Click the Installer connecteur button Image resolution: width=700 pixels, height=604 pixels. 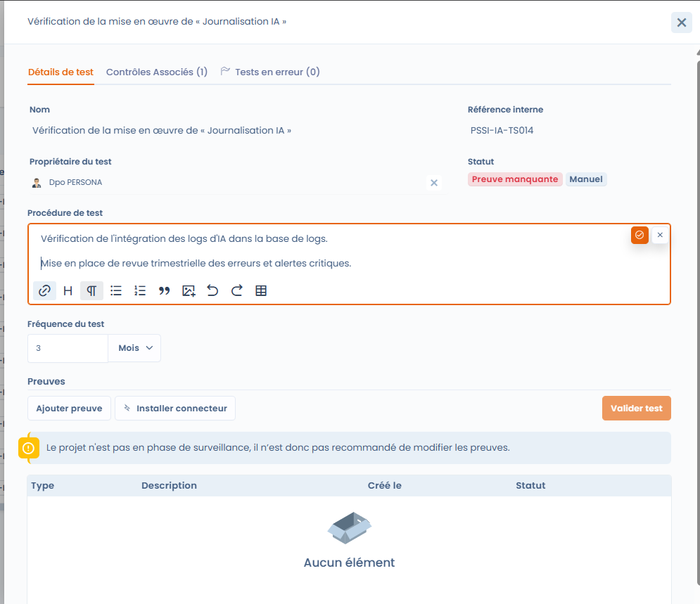(x=175, y=409)
